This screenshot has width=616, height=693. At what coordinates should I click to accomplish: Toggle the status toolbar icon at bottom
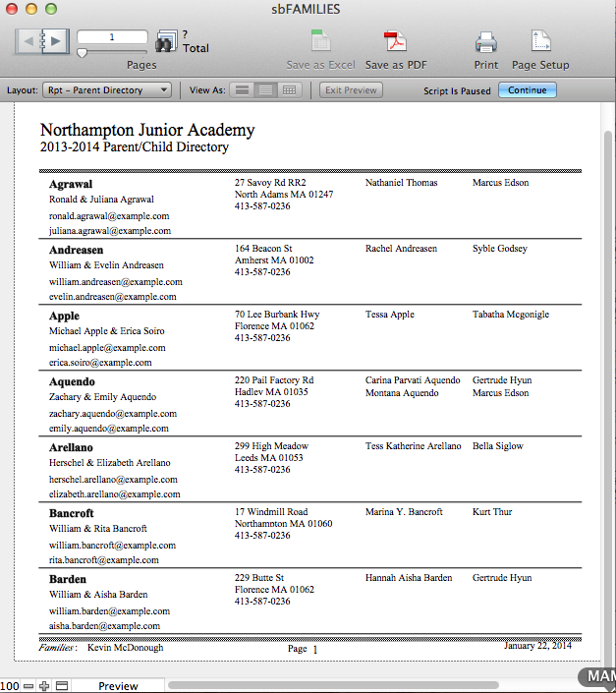[62, 685]
